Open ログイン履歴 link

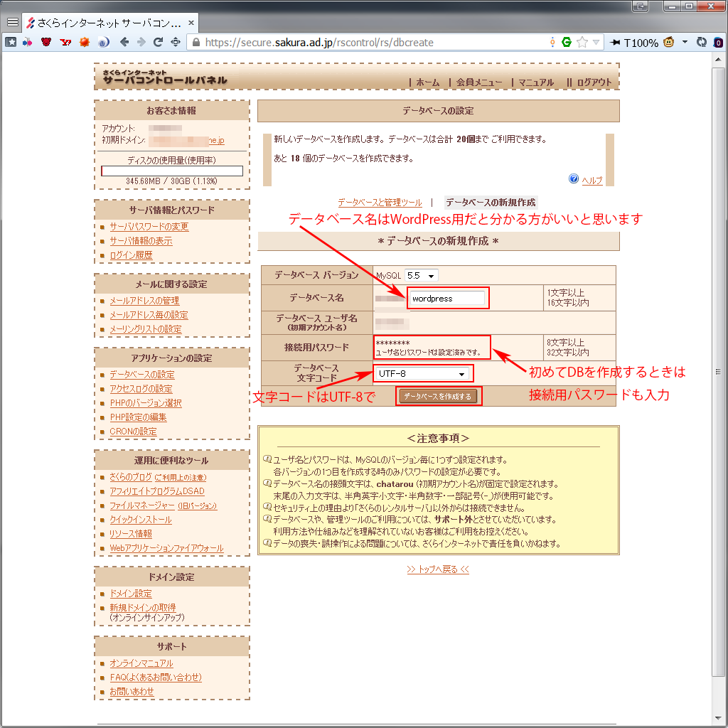(131, 255)
